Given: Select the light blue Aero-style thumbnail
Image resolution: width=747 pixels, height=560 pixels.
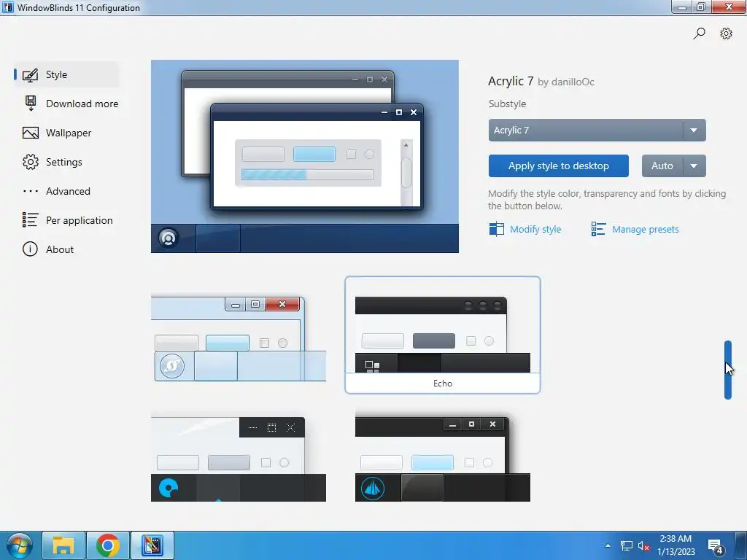Looking at the screenshot, I should point(239,338).
